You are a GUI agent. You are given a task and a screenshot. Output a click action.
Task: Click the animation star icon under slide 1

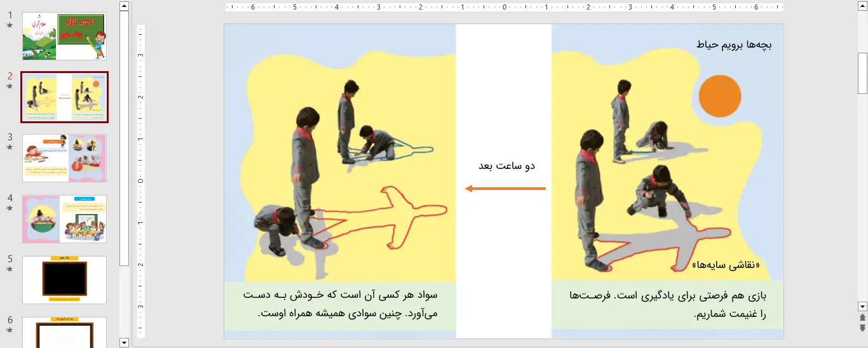[x=10, y=25]
